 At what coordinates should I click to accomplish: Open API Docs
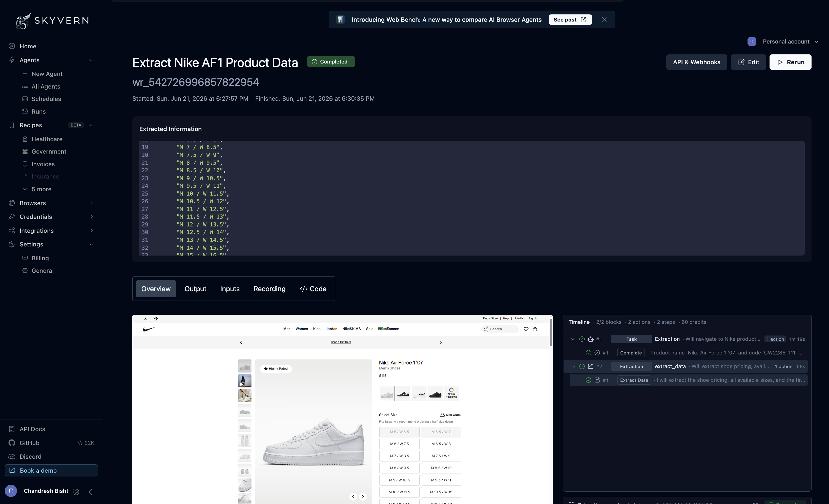click(32, 429)
